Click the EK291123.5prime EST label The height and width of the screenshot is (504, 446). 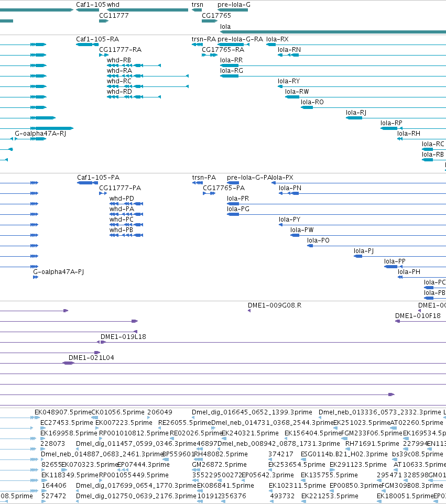358,465
